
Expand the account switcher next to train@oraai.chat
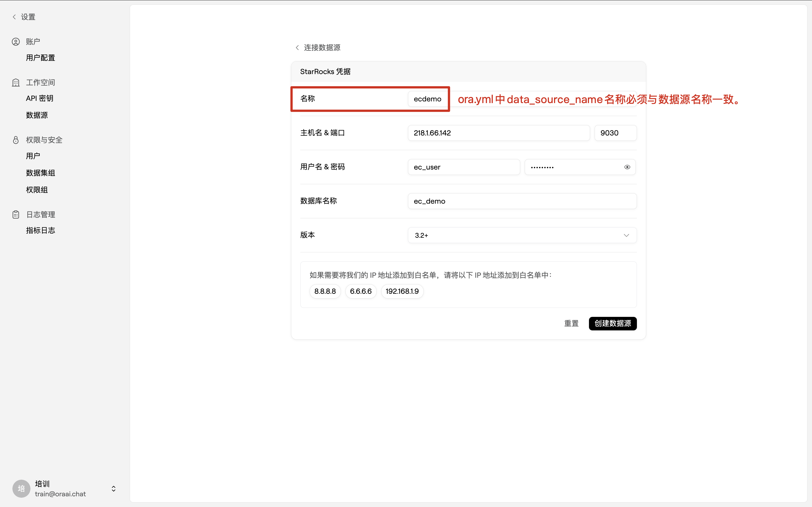pos(113,488)
